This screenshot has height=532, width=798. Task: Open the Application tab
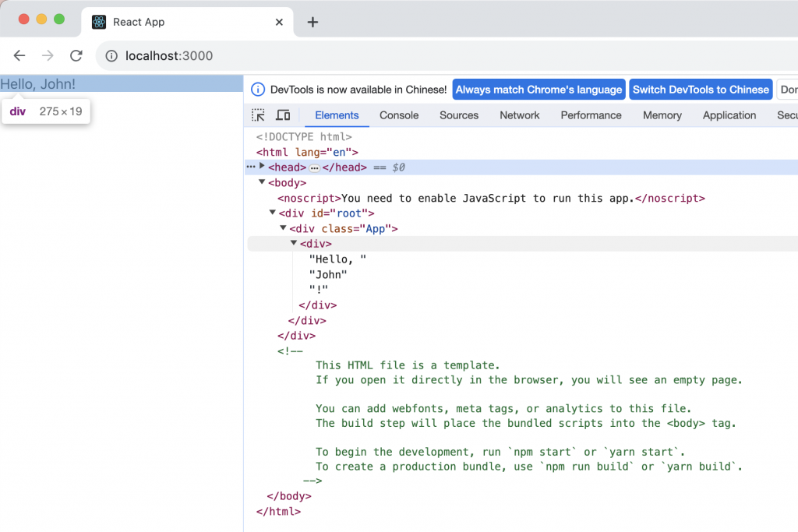coord(729,115)
